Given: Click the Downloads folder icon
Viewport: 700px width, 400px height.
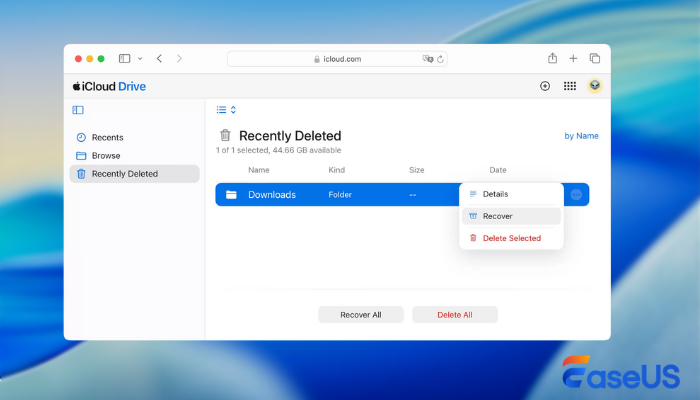Looking at the screenshot, I should (x=231, y=195).
